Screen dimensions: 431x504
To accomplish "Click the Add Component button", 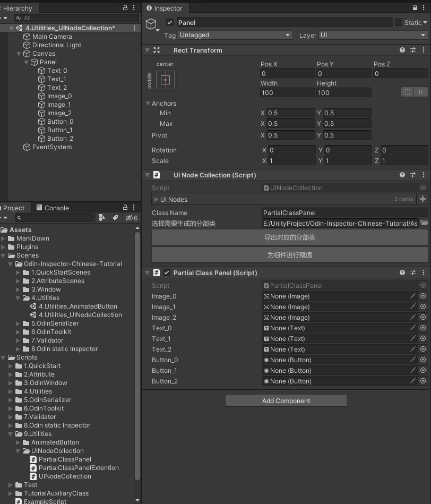I will [286, 400].
